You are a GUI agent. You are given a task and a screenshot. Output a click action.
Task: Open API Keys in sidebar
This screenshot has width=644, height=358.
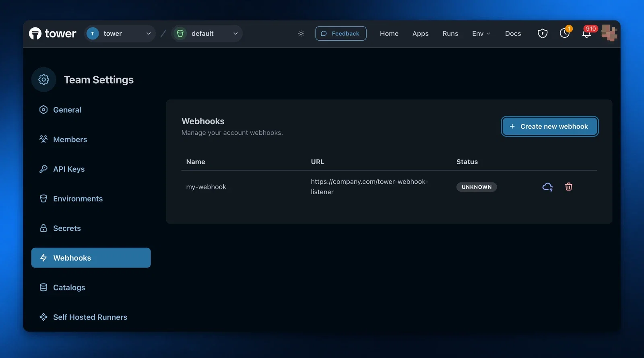coord(91,169)
